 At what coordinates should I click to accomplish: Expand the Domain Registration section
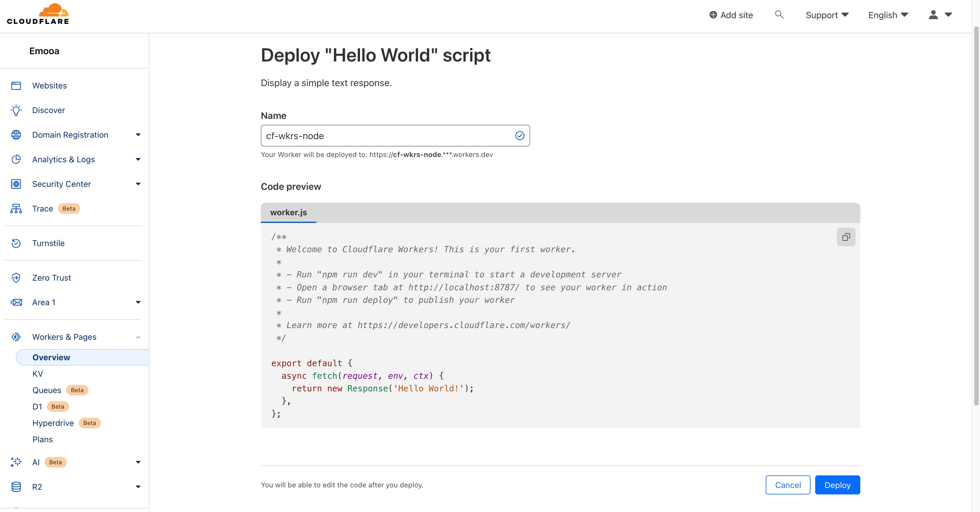click(138, 135)
